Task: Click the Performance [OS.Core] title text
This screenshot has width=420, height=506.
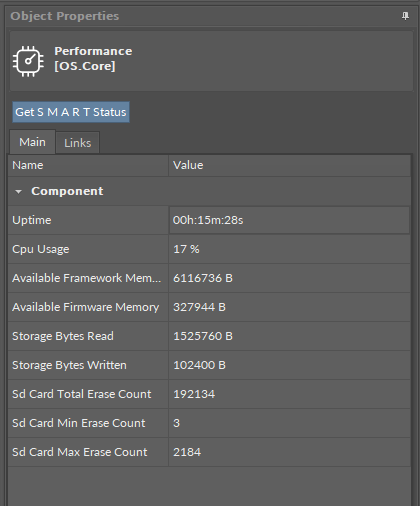Action: click(93, 59)
